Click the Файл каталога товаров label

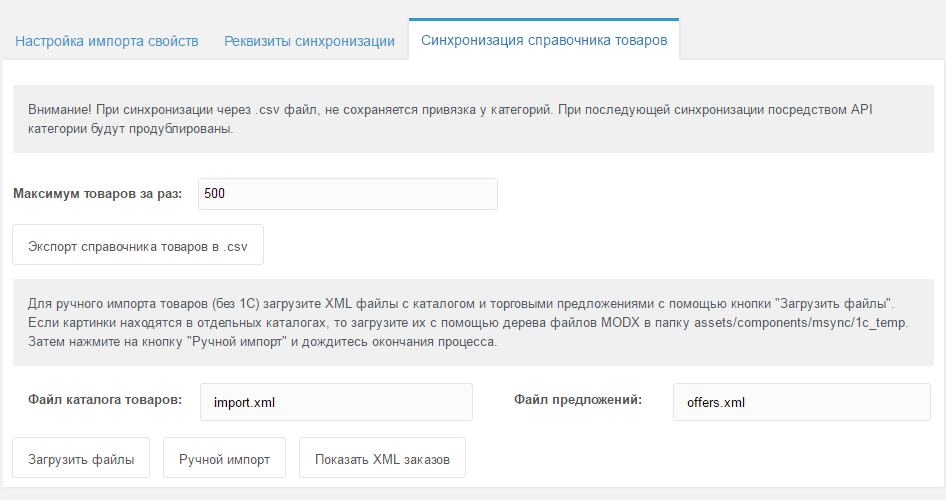coord(105,399)
